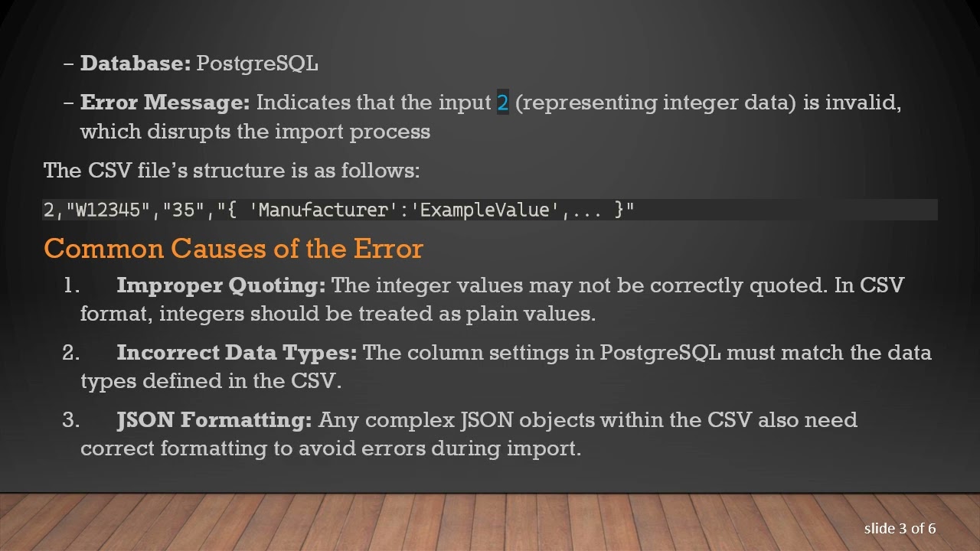Select the bold "Improper Quoting:" label

click(220, 285)
